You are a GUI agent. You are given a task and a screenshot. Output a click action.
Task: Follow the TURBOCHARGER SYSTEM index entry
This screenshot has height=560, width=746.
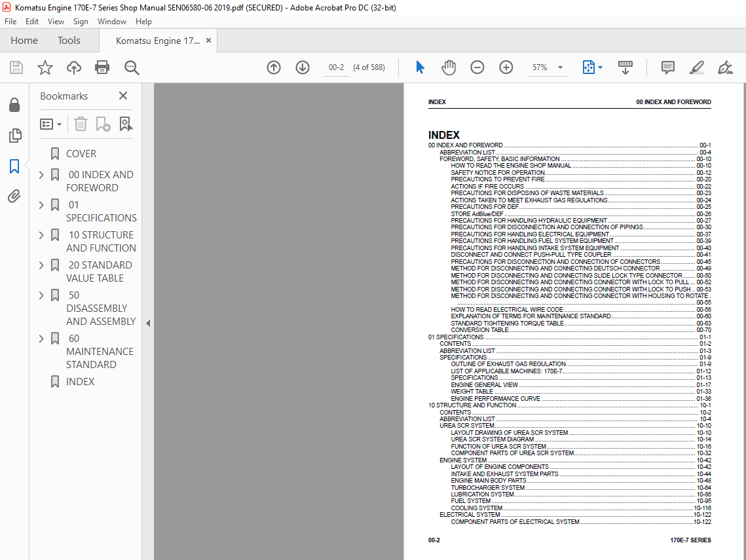581,488
